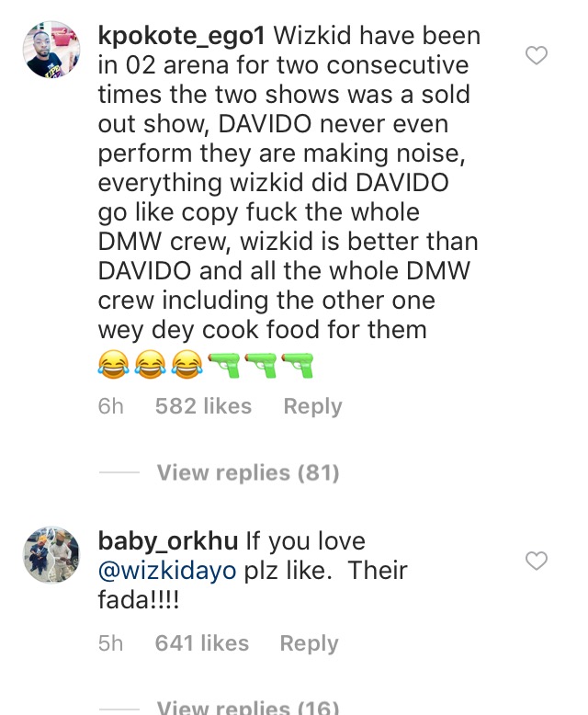Viewport: 588px width, 715px height.
Task: Reply to the kpokote_ego1 comment
Action: tap(312, 406)
